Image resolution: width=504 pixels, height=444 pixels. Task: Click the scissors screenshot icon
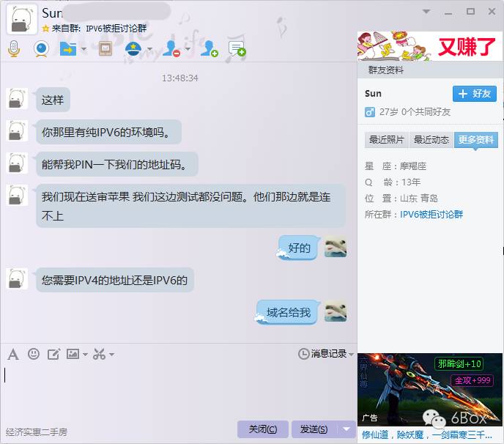point(99,354)
